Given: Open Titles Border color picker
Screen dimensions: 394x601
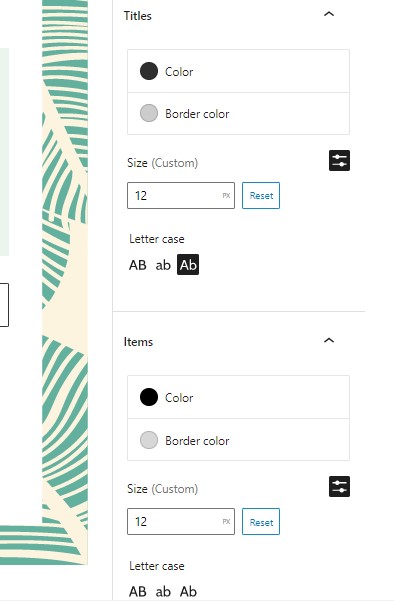Looking at the screenshot, I should pos(238,113).
